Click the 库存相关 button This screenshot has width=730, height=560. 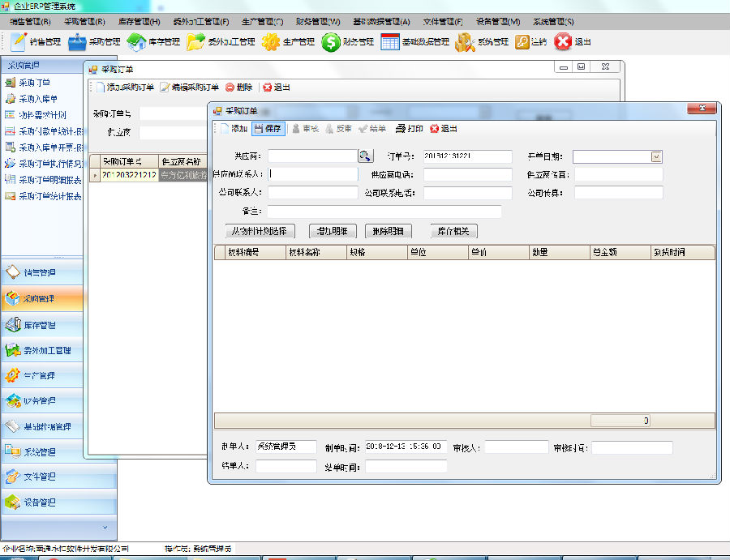(454, 231)
